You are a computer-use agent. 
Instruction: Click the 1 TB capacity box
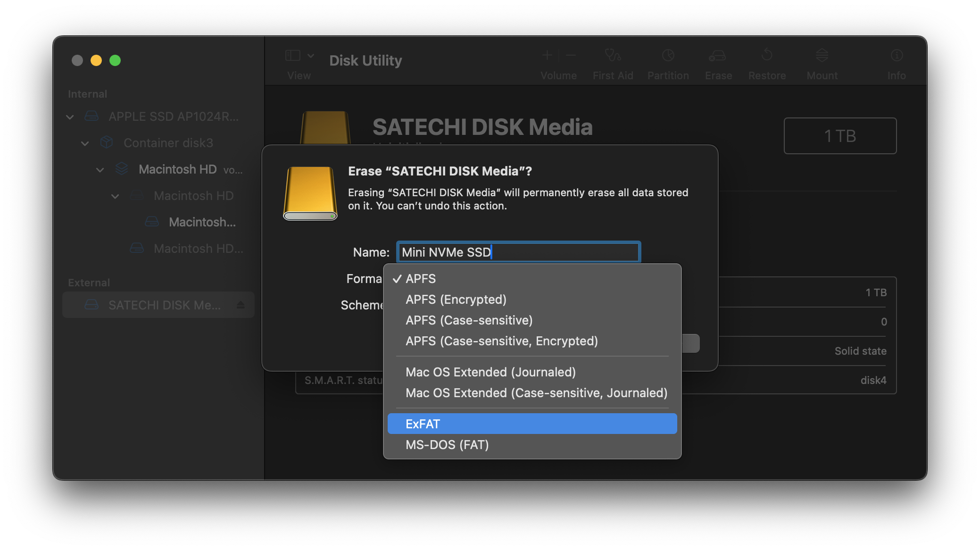point(840,136)
